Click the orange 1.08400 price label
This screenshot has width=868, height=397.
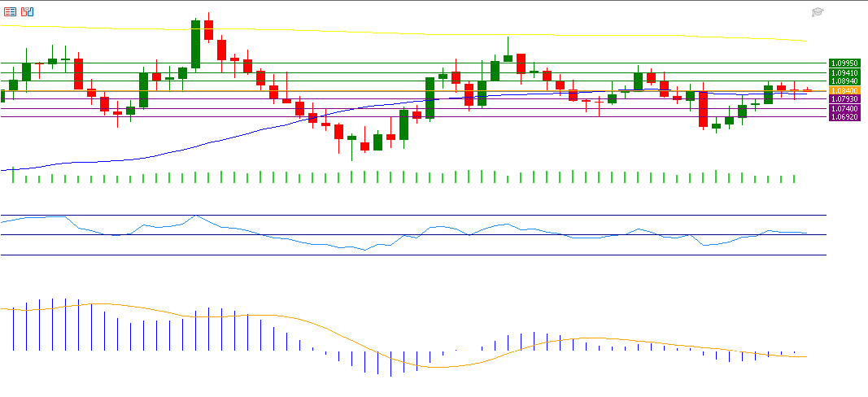tap(844, 90)
